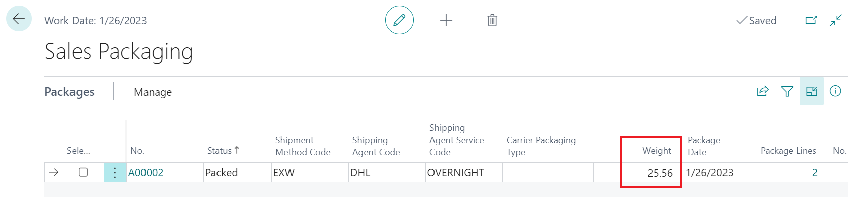Toggle the focus mode icon
The width and height of the screenshot is (868, 197).
(812, 91)
